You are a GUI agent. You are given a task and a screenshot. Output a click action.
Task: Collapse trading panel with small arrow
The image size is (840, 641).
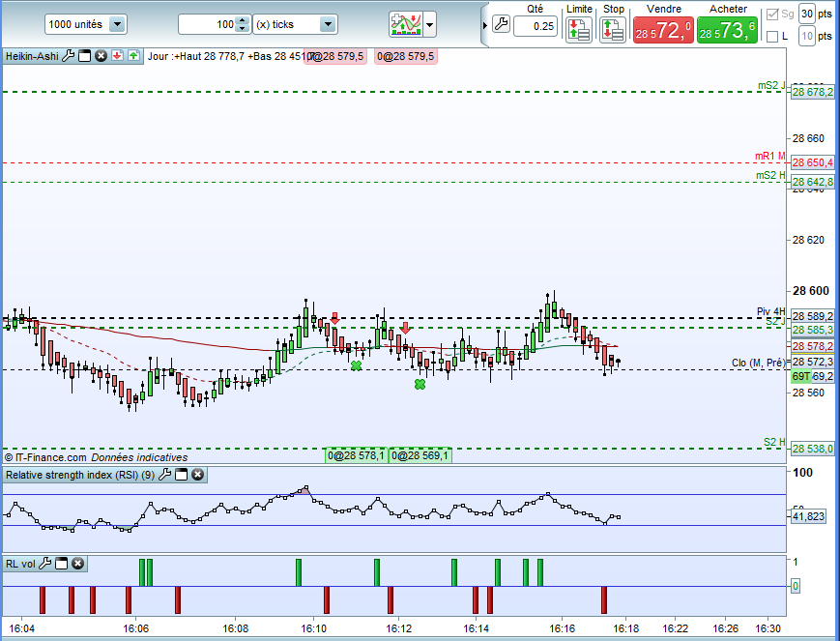(x=485, y=25)
